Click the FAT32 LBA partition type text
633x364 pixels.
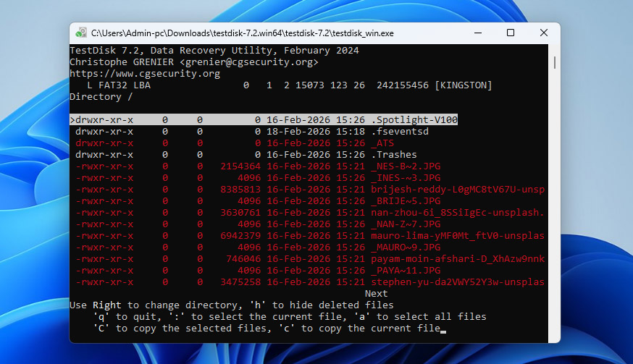pos(125,85)
